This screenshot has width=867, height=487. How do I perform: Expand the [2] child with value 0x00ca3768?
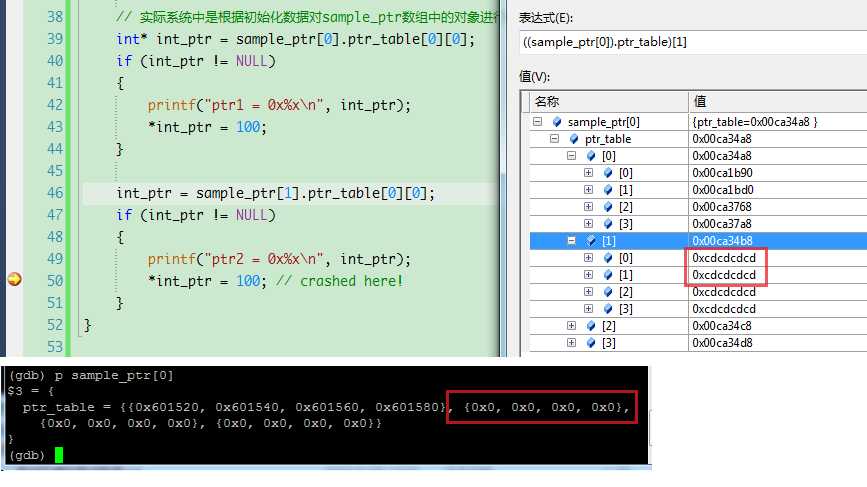pyautogui.click(x=588, y=207)
